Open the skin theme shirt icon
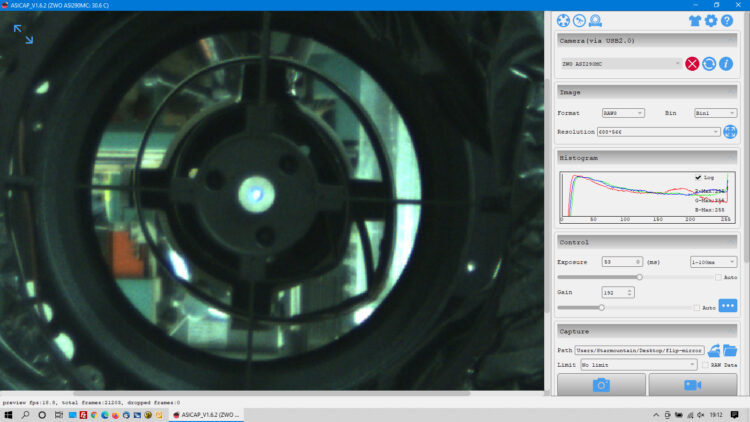The width and height of the screenshot is (750, 422). tap(695, 21)
